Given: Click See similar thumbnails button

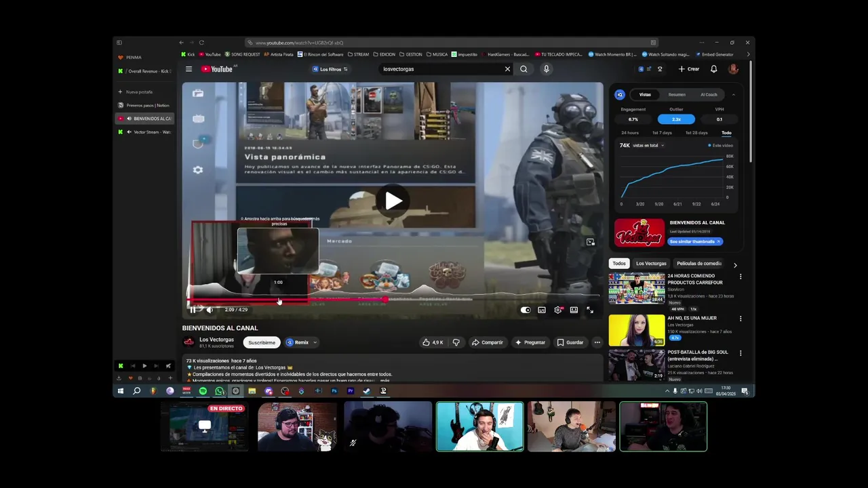Looking at the screenshot, I should pos(695,241).
